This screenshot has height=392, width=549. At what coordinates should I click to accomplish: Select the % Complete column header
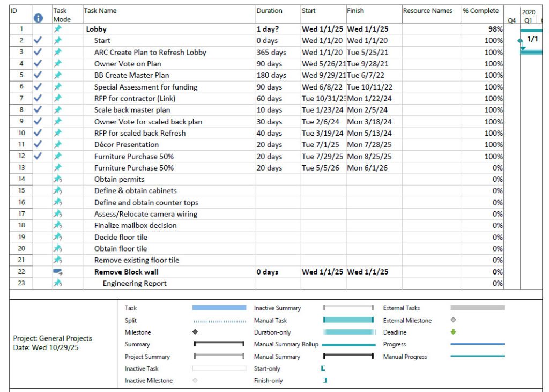(x=480, y=11)
